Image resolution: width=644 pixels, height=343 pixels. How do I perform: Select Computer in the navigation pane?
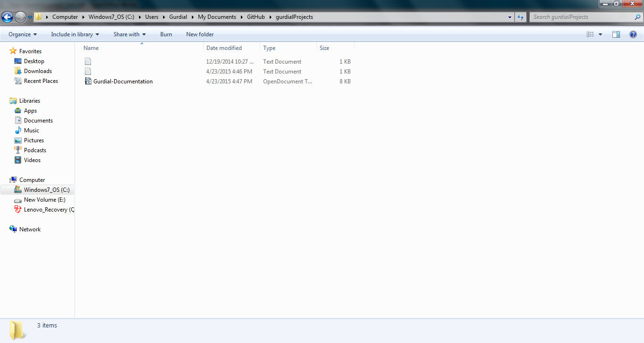coord(32,180)
